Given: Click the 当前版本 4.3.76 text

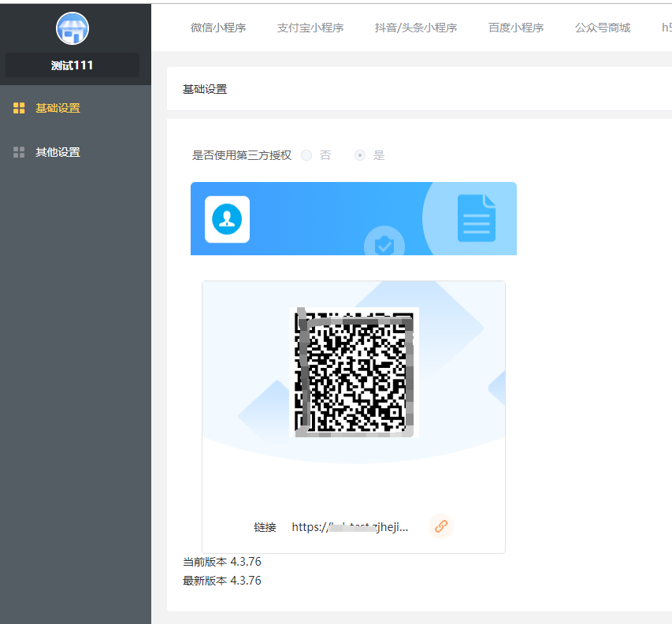Looking at the screenshot, I should [222, 562].
